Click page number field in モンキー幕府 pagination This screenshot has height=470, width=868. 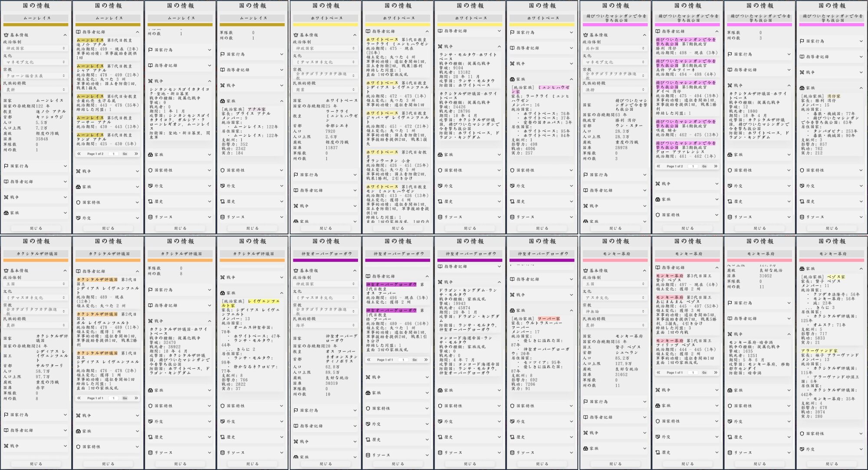point(693,373)
